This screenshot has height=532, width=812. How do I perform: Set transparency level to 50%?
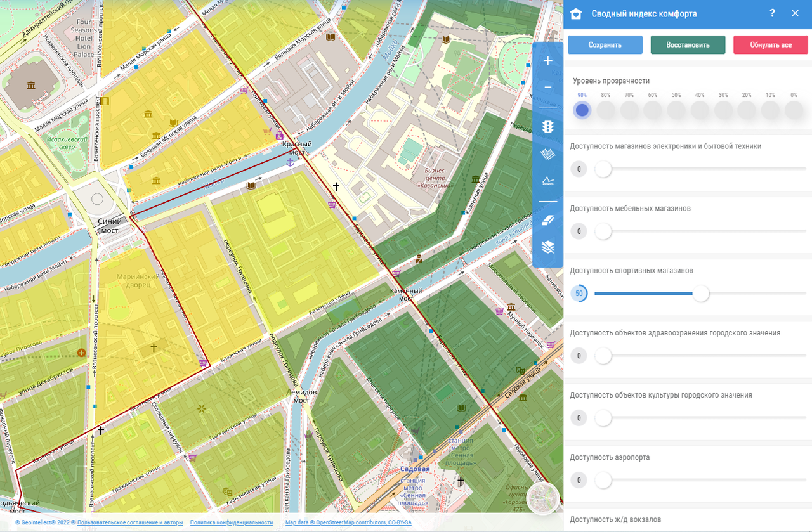(676, 110)
